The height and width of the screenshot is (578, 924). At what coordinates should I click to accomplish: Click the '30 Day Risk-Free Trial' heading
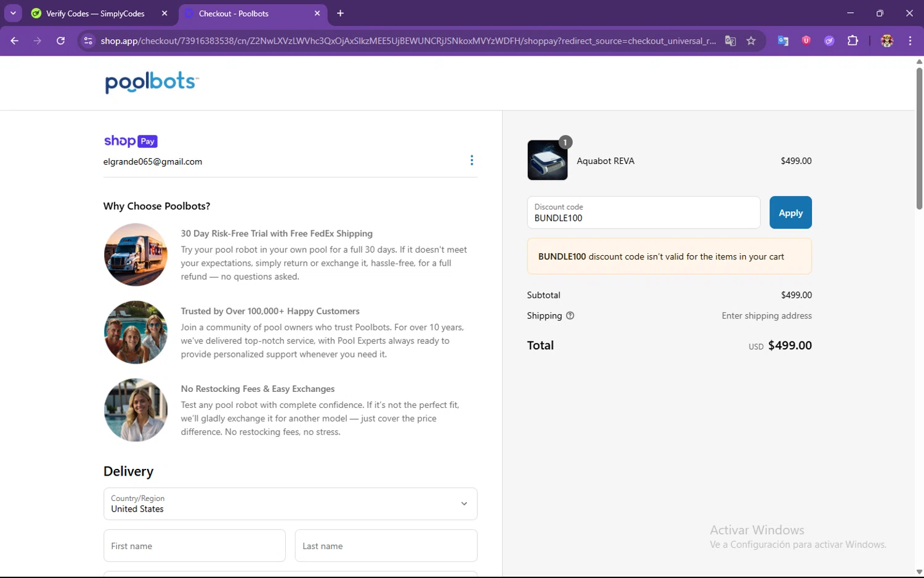277,234
